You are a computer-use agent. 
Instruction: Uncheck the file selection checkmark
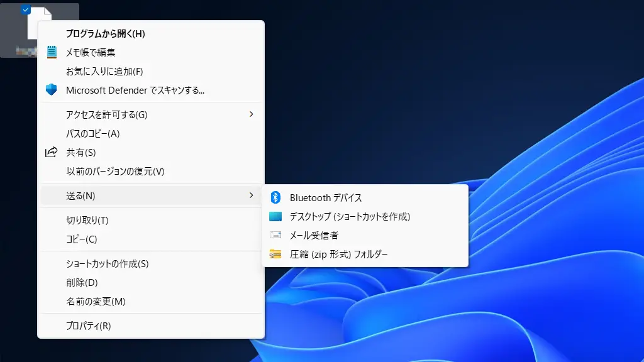click(x=26, y=10)
